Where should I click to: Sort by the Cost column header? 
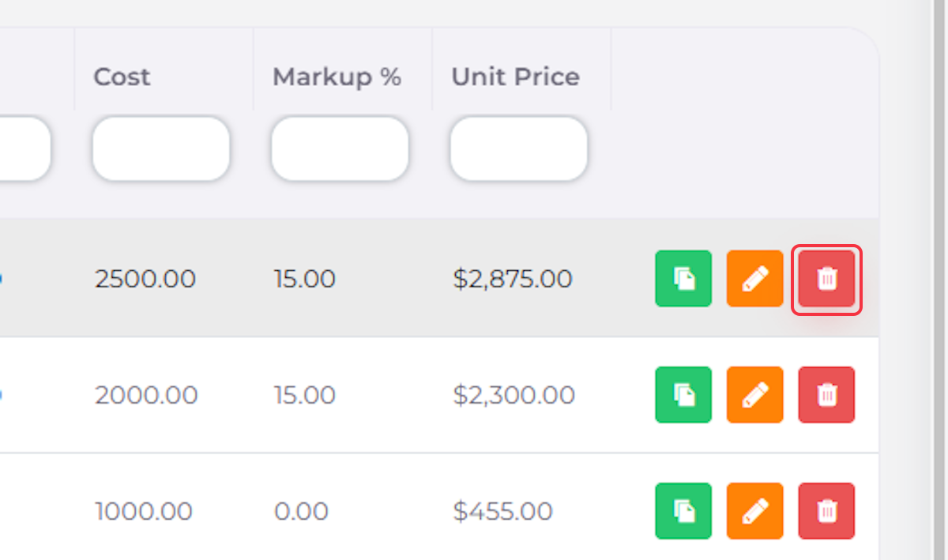pos(122,77)
